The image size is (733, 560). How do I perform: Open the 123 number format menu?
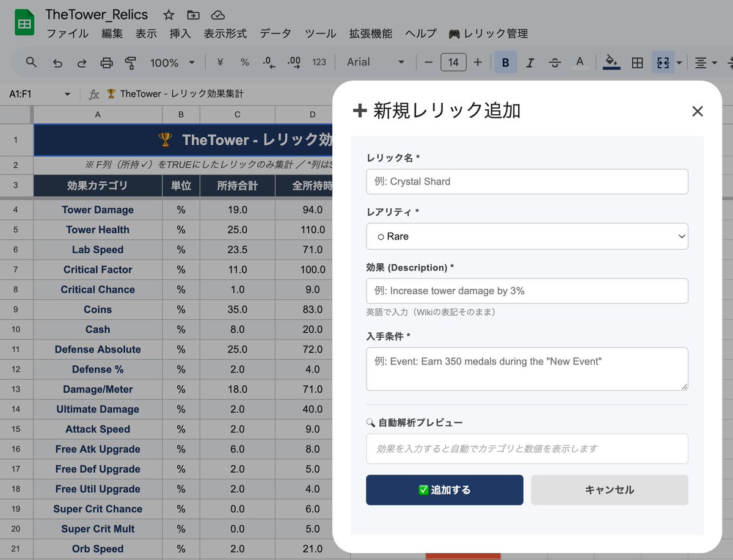pos(319,62)
